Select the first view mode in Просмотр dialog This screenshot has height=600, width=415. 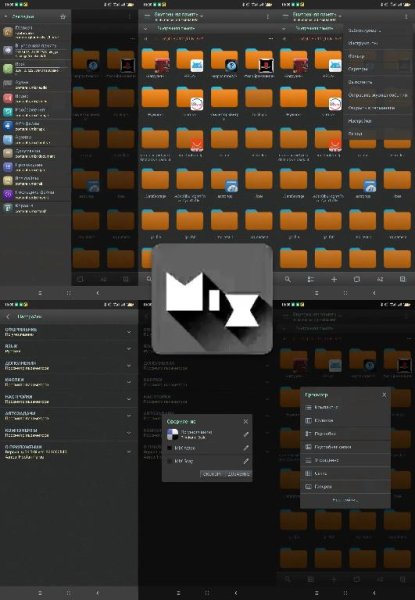[x=347, y=408]
